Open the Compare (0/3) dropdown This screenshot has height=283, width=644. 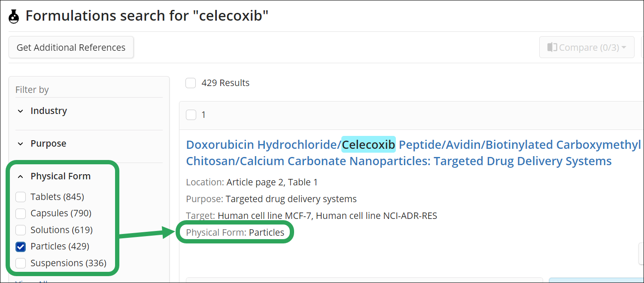click(x=586, y=47)
